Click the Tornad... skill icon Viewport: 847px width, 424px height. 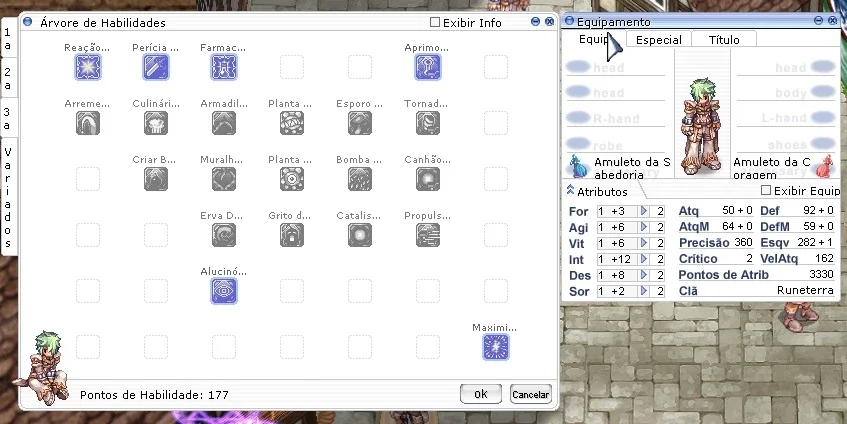(x=428, y=123)
